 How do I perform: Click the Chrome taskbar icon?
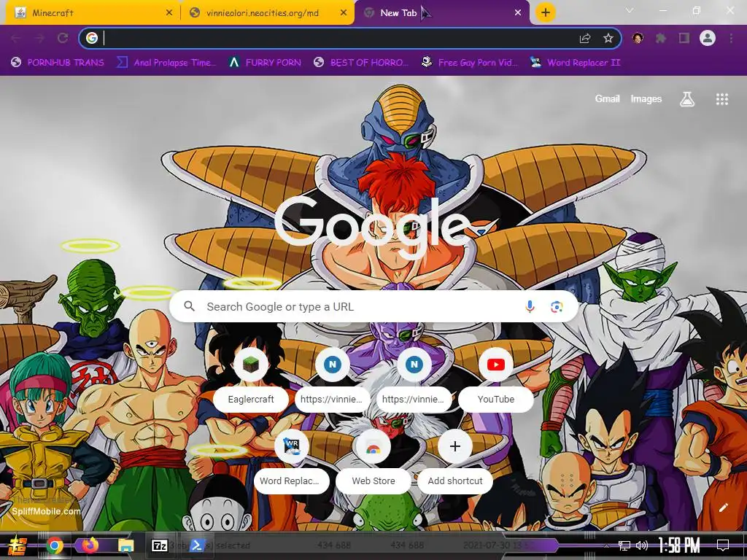click(x=55, y=545)
